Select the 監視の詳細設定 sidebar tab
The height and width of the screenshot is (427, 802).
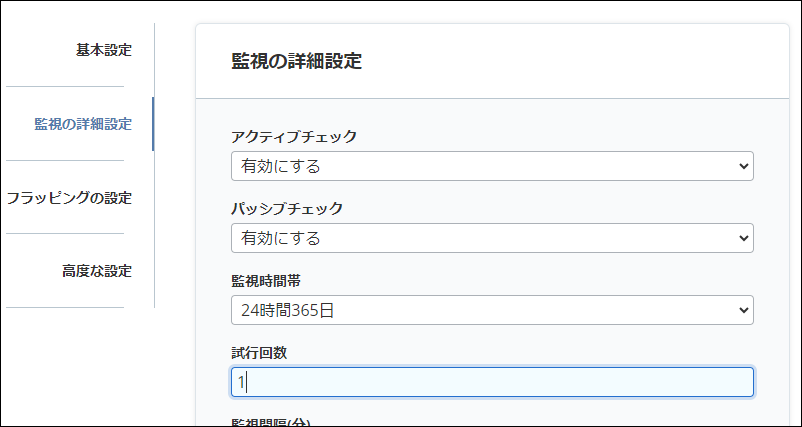(x=83, y=124)
